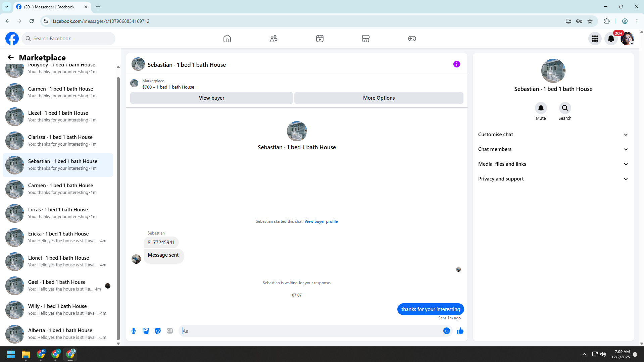Open Carmen conversation below Sebastian
The image size is (644, 362).
(x=58, y=189)
